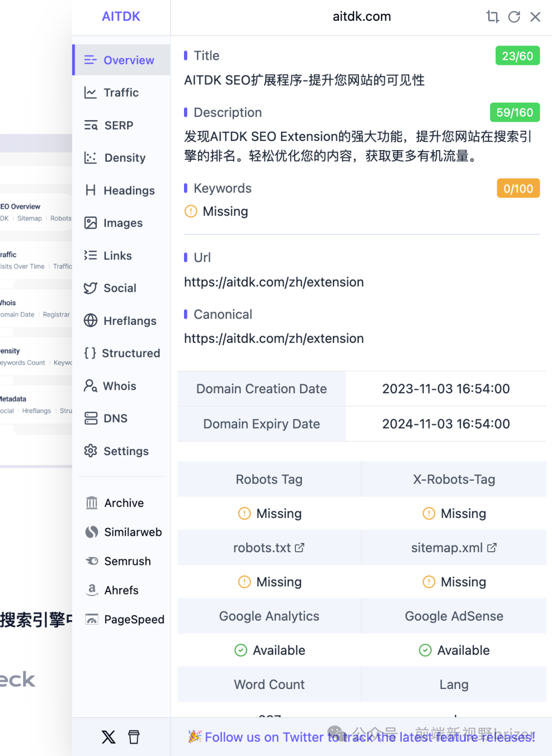Open the Archive external tool link
The image size is (552, 756).
pos(124,503)
